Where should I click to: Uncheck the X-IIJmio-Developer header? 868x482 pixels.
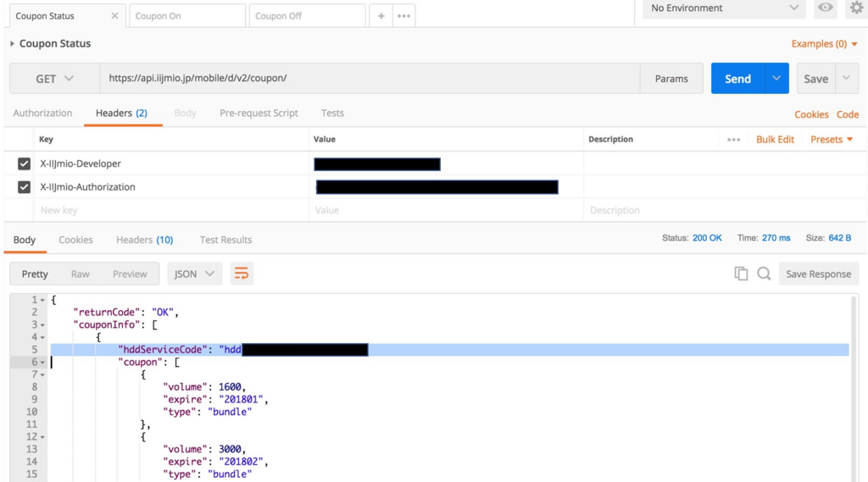24,163
